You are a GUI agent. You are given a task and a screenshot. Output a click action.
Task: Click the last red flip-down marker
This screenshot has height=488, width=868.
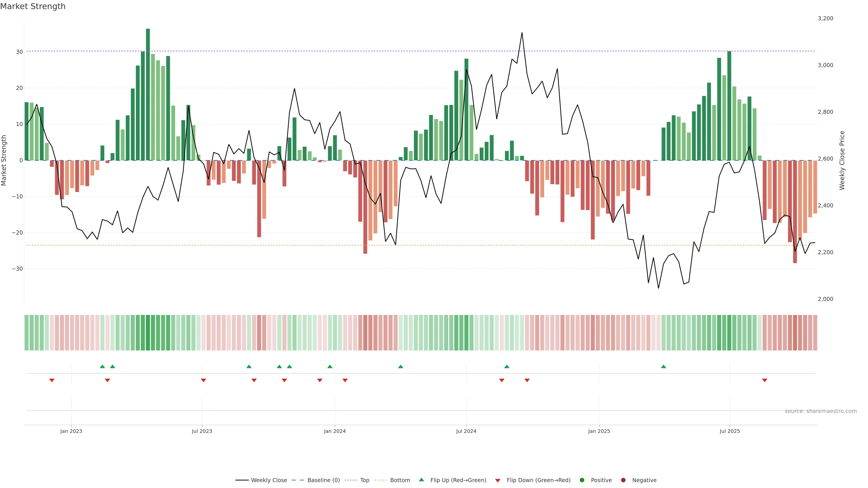(764, 380)
